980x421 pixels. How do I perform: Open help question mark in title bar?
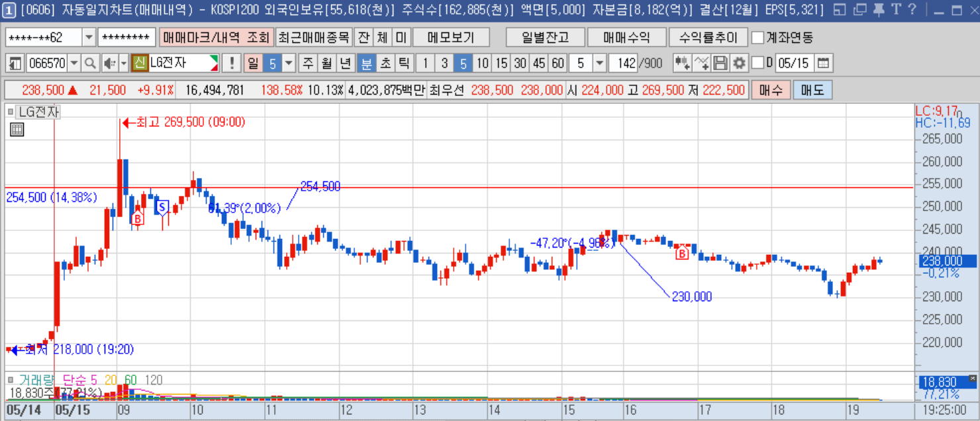point(912,10)
